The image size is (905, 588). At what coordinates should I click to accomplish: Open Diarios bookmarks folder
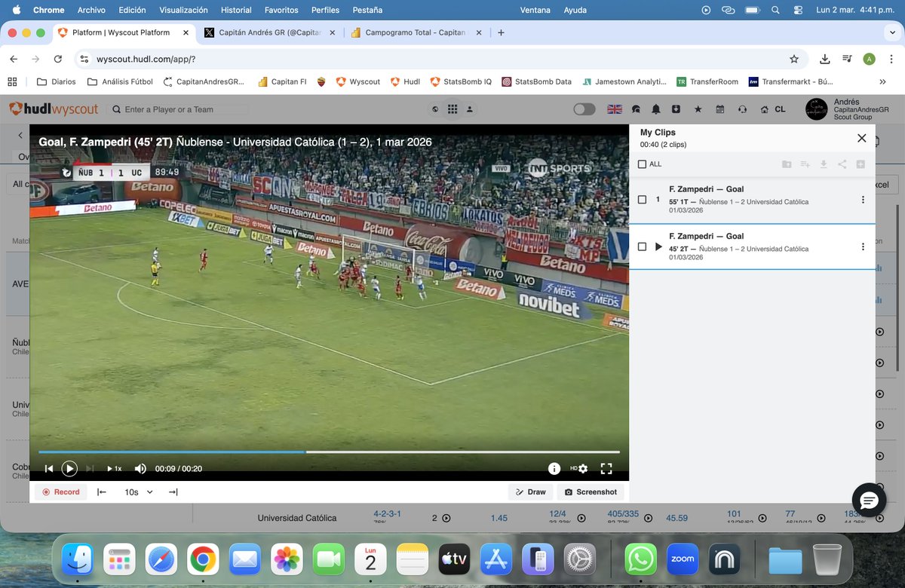coord(57,81)
